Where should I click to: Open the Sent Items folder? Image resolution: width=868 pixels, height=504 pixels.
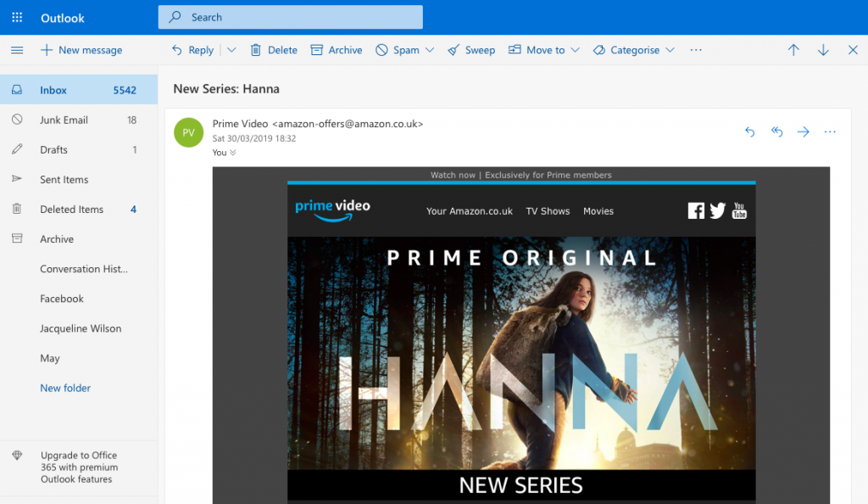[79, 179]
